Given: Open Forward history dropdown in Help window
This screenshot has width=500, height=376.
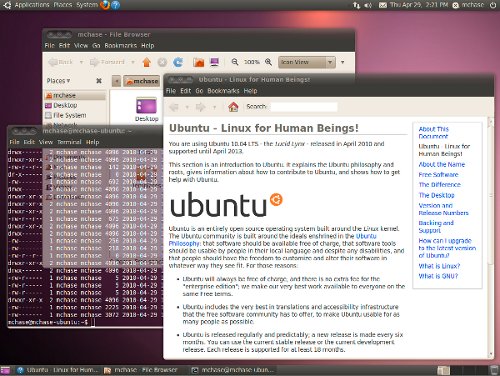Looking at the screenshot, I should coord(214,107).
